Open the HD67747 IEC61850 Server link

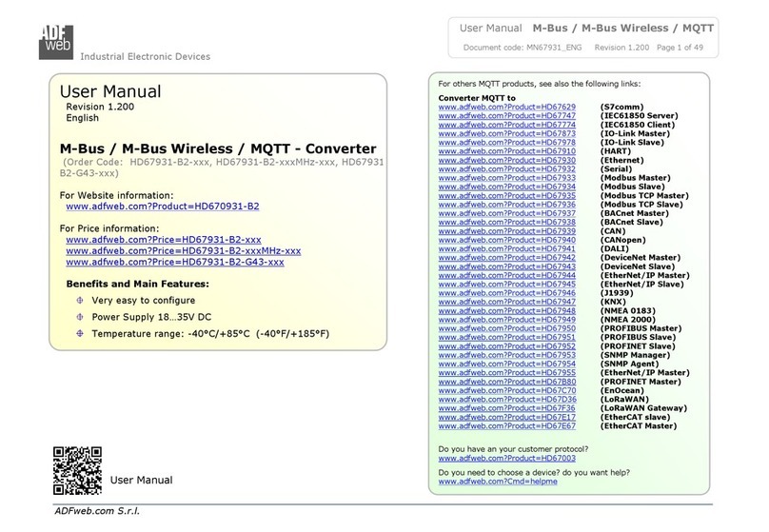(x=507, y=116)
